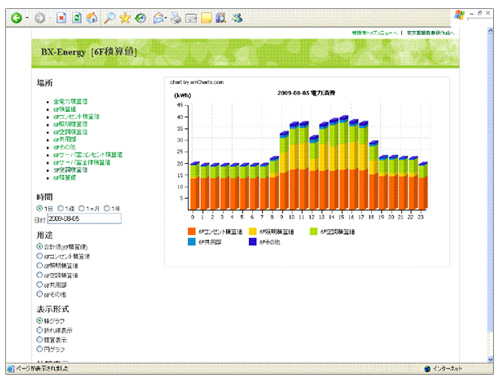Click the yellow 6F照明積算値 legend swatch

[x=253, y=231]
